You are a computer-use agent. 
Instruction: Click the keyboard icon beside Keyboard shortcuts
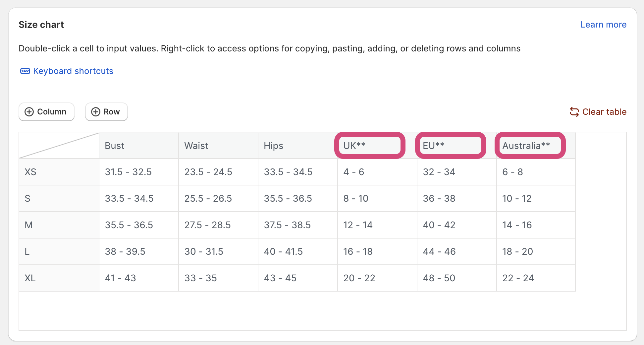tap(25, 71)
